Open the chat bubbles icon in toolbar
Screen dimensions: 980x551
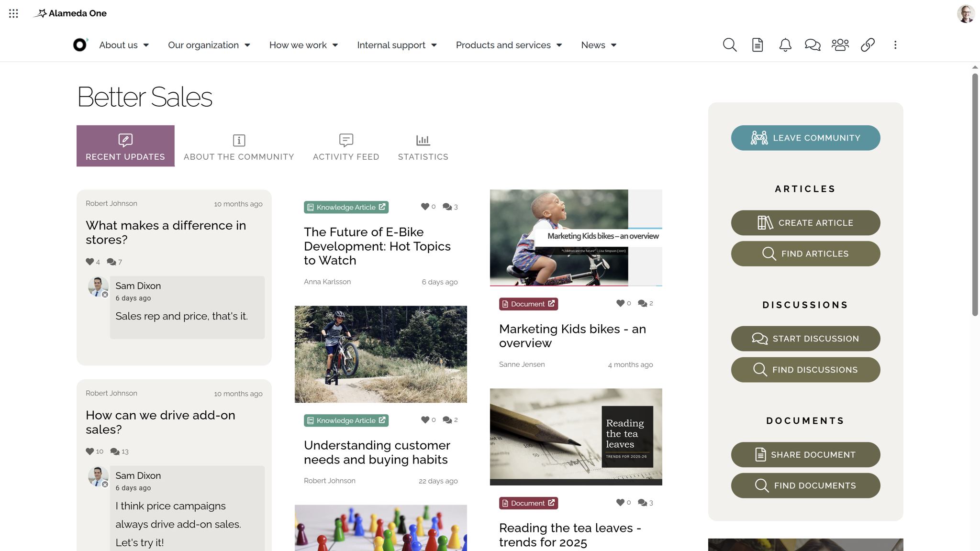pos(813,45)
